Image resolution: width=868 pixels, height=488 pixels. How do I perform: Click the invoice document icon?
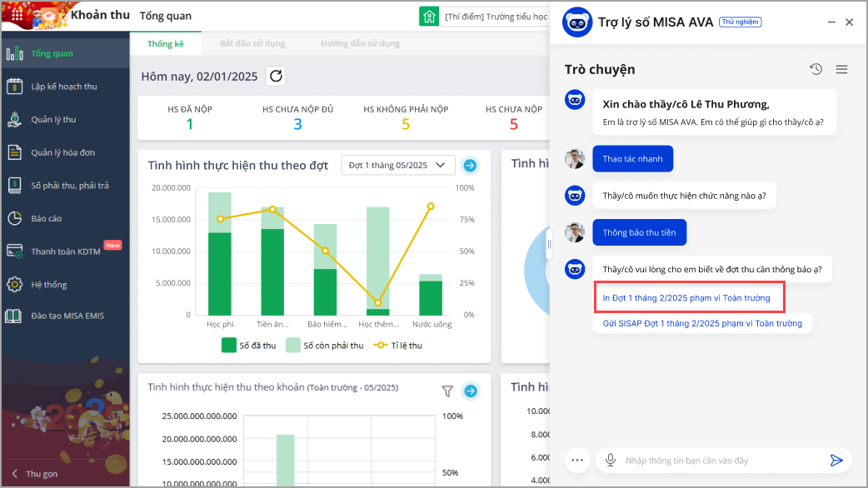(14, 152)
